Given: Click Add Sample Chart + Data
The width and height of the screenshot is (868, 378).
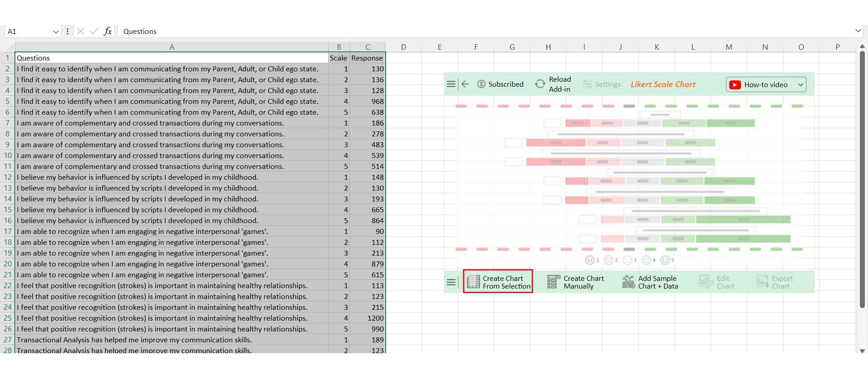Looking at the screenshot, I should tap(650, 282).
